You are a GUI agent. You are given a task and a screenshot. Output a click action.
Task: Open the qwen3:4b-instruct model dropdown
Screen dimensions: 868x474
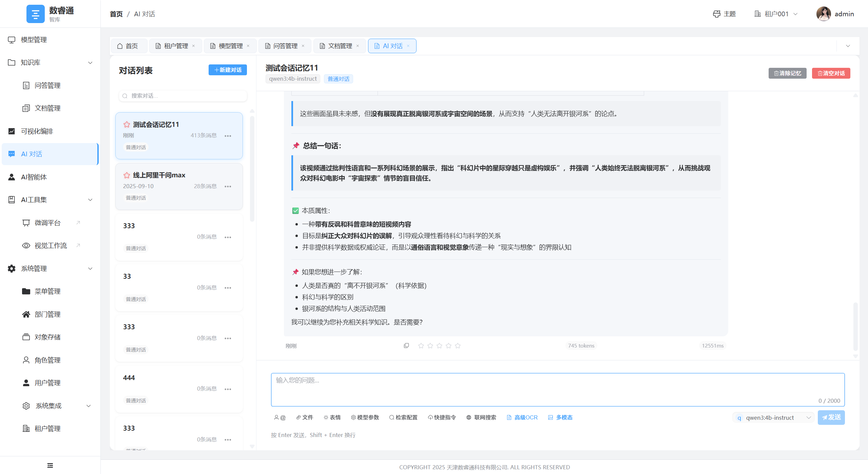773,417
